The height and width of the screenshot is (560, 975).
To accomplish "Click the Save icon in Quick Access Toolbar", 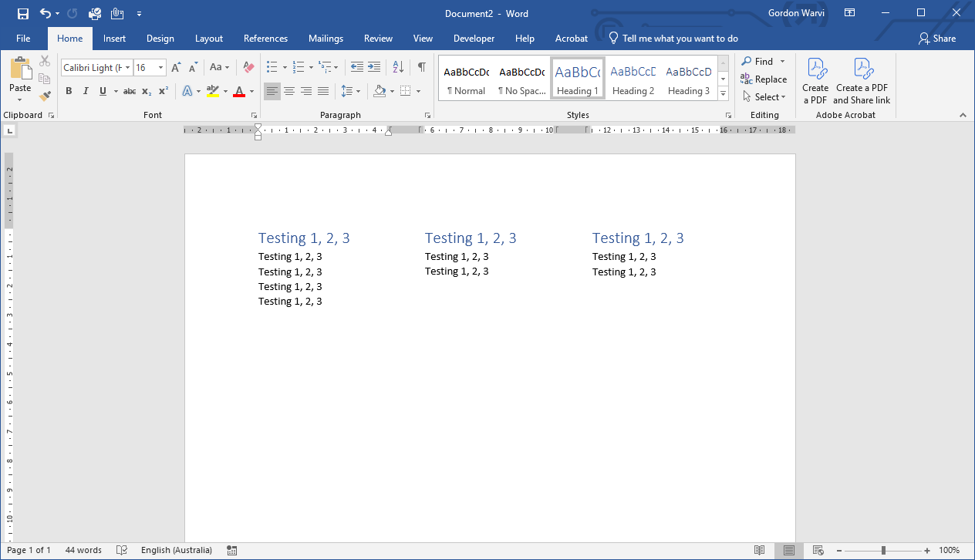I will 22,13.
